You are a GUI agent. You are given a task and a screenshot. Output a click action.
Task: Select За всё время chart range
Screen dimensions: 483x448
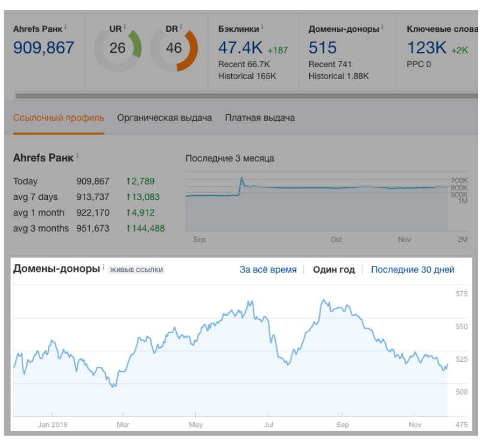[268, 270]
